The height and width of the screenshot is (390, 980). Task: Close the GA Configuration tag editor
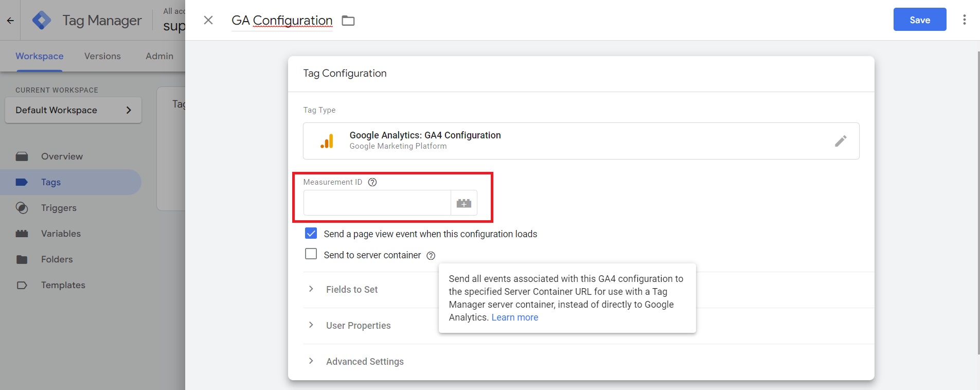[x=208, y=20]
